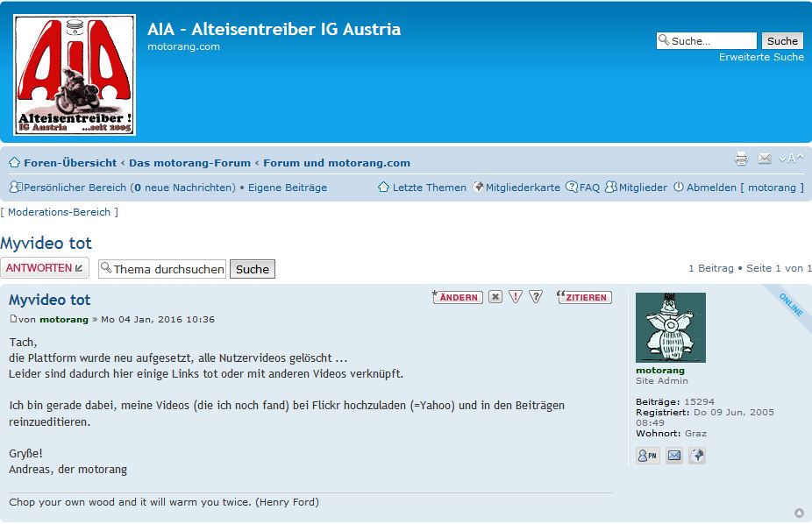Click the print view icon
The height and width of the screenshot is (524, 812).
point(741,159)
